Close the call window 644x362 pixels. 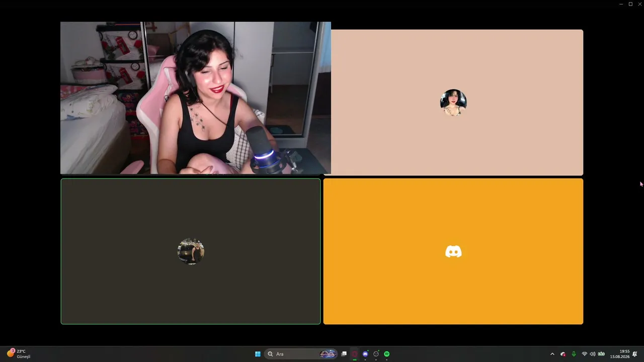point(640,4)
